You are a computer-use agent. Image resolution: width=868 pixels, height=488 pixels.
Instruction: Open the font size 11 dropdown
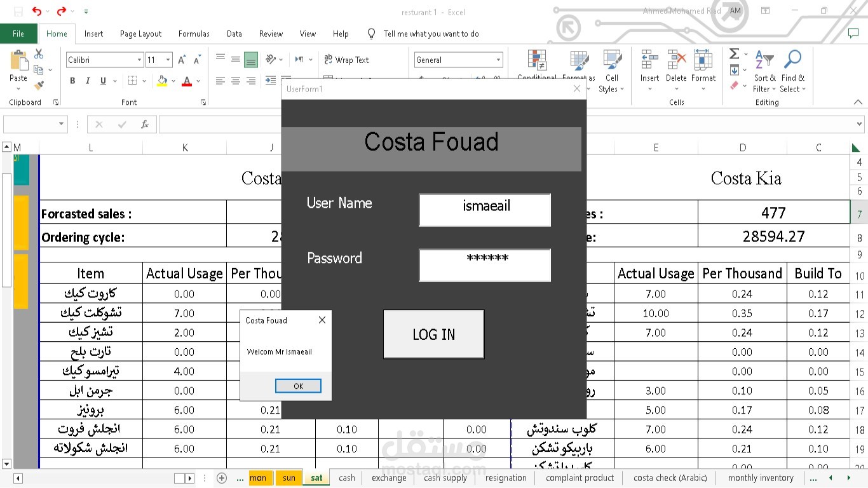pos(168,60)
